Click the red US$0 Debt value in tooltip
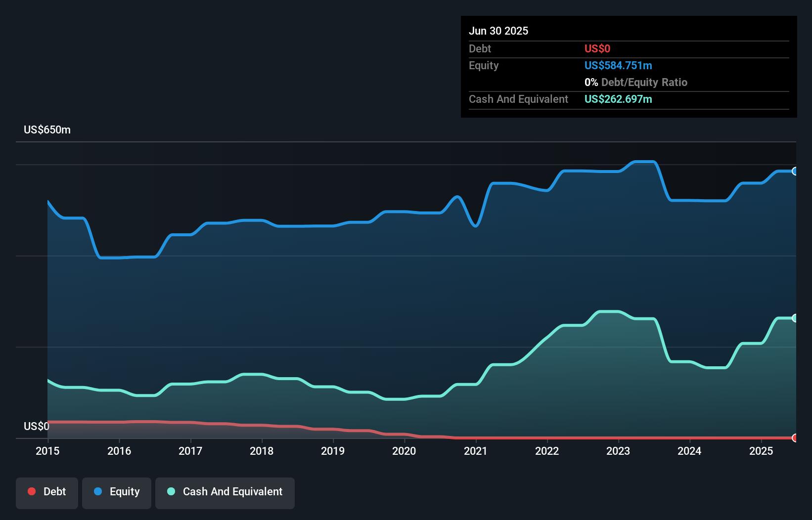The height and width of the screenshot is (520, 812). pos(597,48)
